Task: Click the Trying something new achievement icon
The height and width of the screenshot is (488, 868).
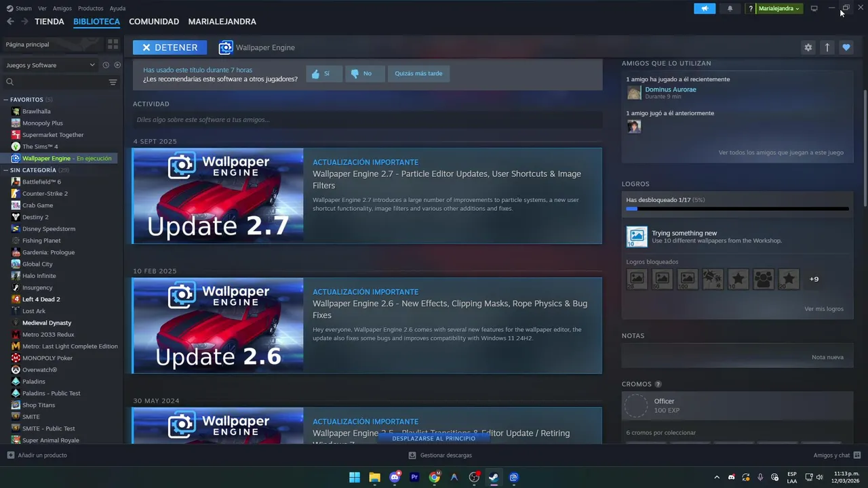Action: (637, 237)
